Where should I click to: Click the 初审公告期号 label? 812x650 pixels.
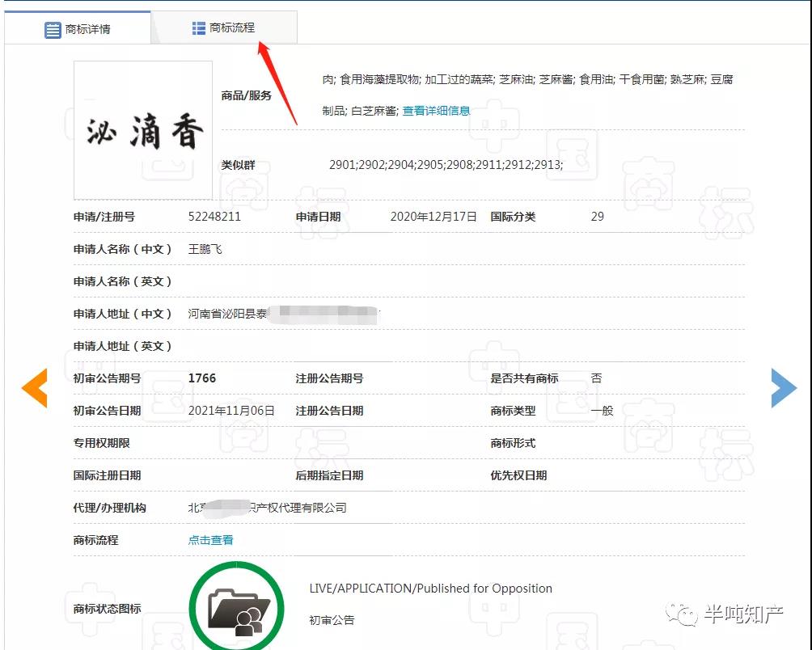(x=108, y=378)
